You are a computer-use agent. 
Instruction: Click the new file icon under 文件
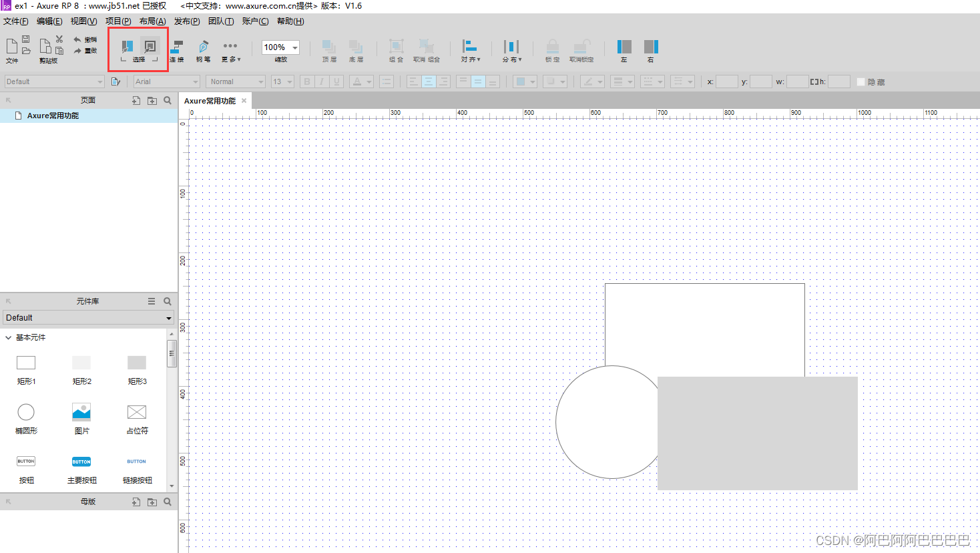pyautogui.click(x=11, y=46)
